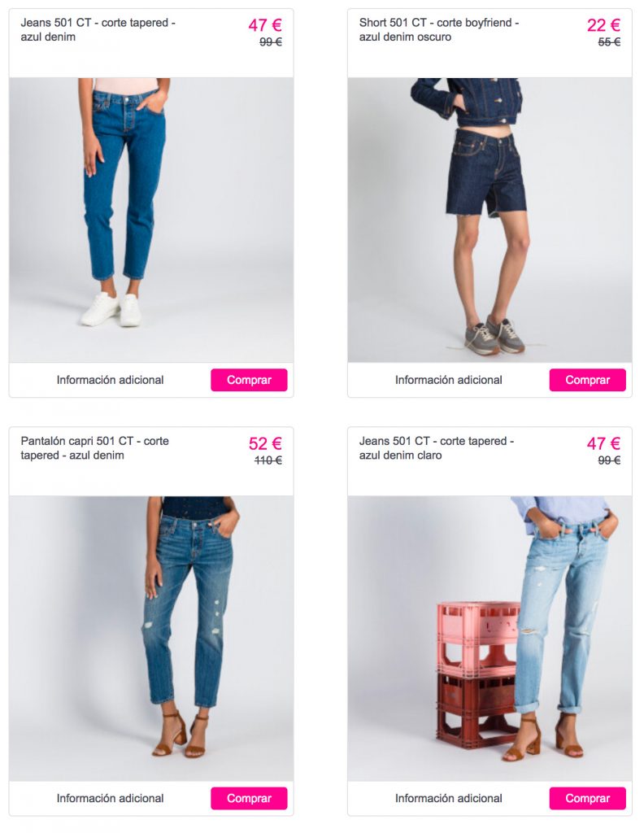Viewport: 644px width, 833px height.
Task: Select the title Pantalón capri 501 CT
Action: (x=95, y=448)
